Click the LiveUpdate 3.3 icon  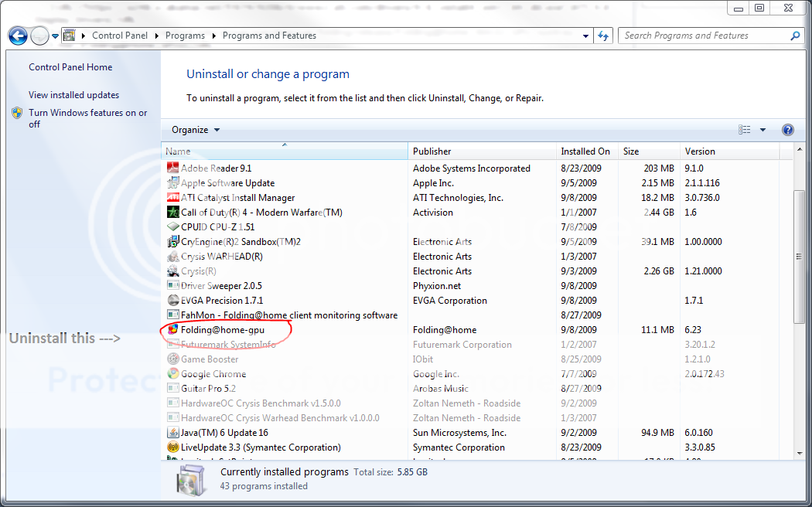point(173,447)
